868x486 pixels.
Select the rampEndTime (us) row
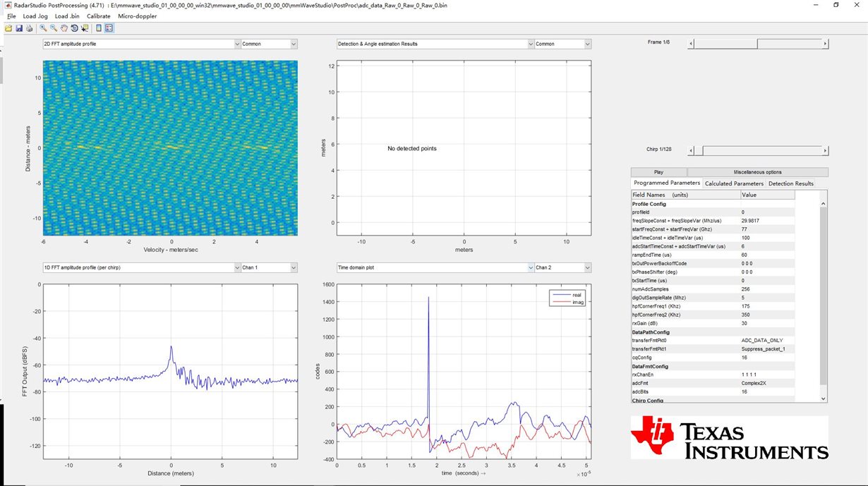(713, 255)
